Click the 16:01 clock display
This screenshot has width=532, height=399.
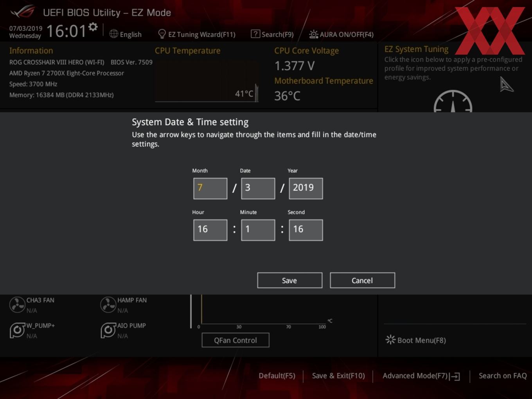pos(66,31)
